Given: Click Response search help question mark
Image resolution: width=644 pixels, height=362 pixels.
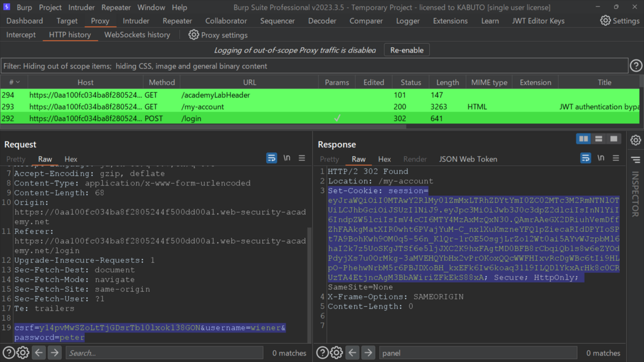Looking at the screenshot, I should (x=322, y=353).
